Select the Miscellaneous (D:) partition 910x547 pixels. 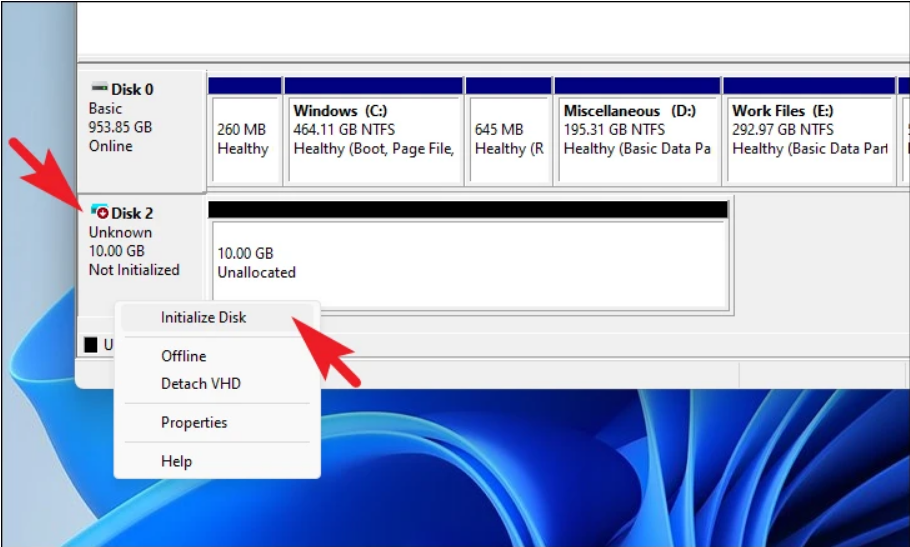(x=637, y=140)
